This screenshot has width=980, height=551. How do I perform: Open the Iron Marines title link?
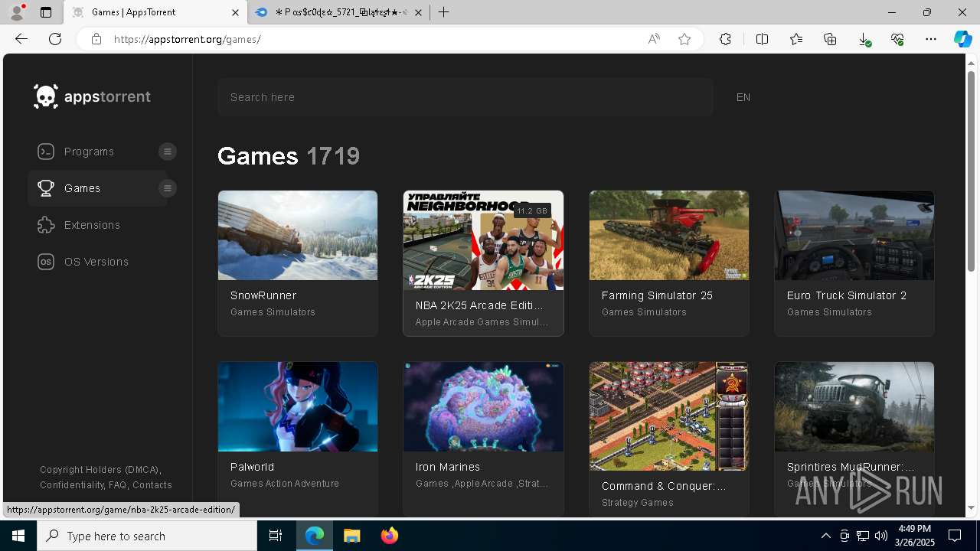coord(448,467)
